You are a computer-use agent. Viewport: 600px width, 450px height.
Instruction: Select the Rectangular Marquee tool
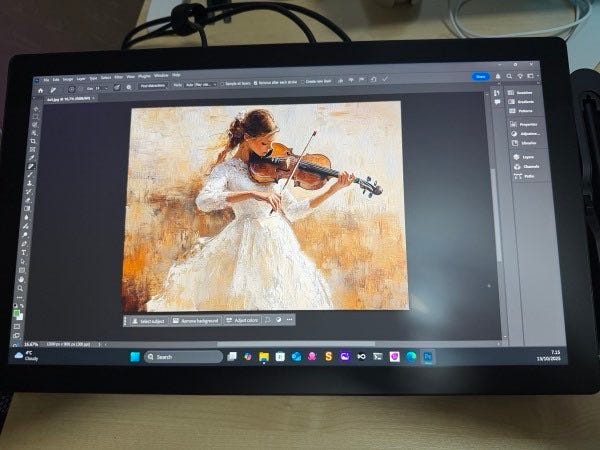[35, 117]
